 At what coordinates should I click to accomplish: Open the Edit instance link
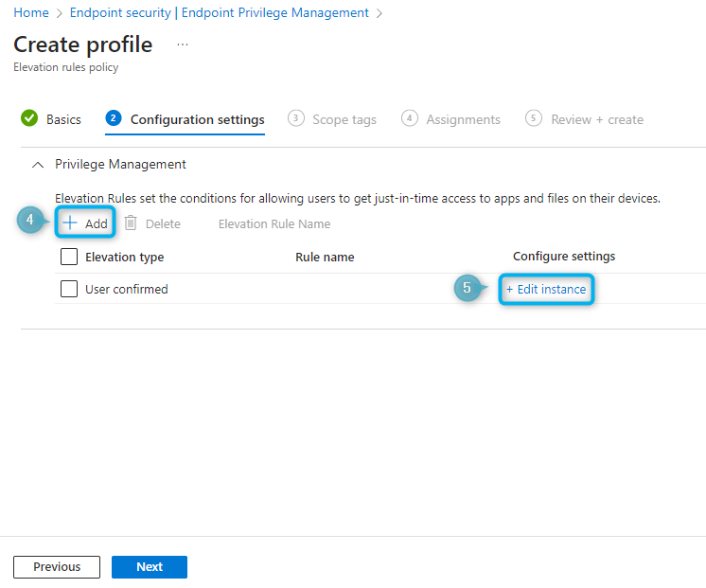[x=546, y=289]
